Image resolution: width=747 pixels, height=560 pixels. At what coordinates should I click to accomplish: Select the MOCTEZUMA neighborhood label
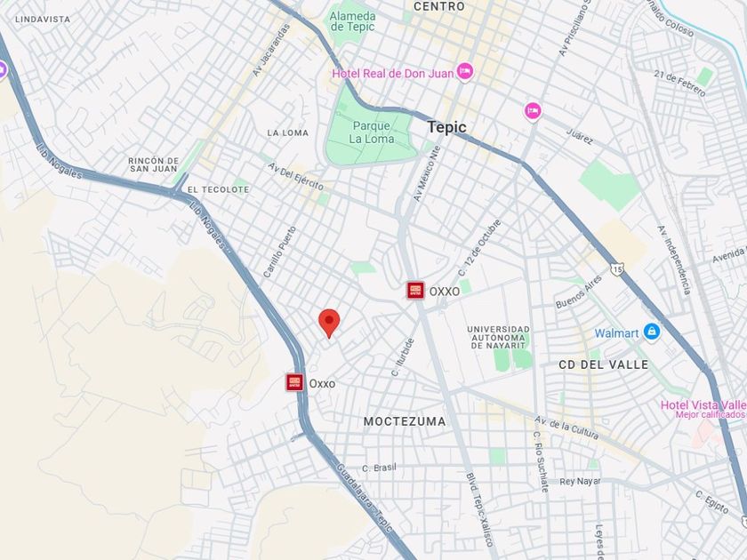pos(405,421)
